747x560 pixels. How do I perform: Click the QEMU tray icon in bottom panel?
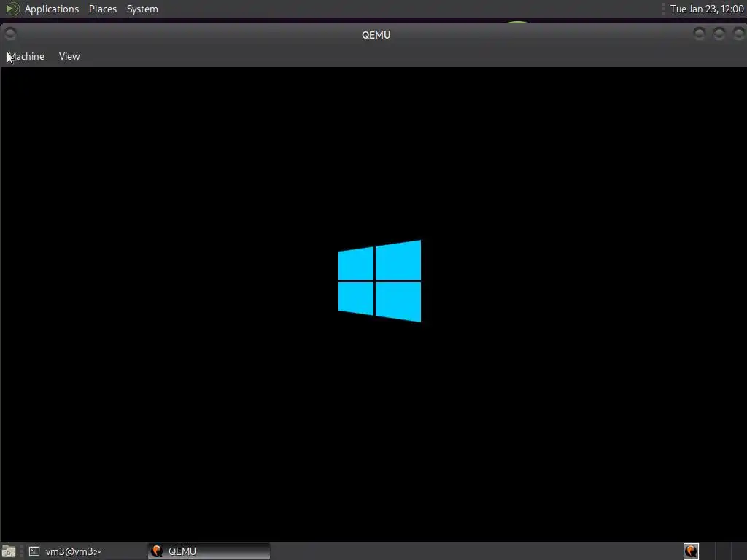point(691,551)
